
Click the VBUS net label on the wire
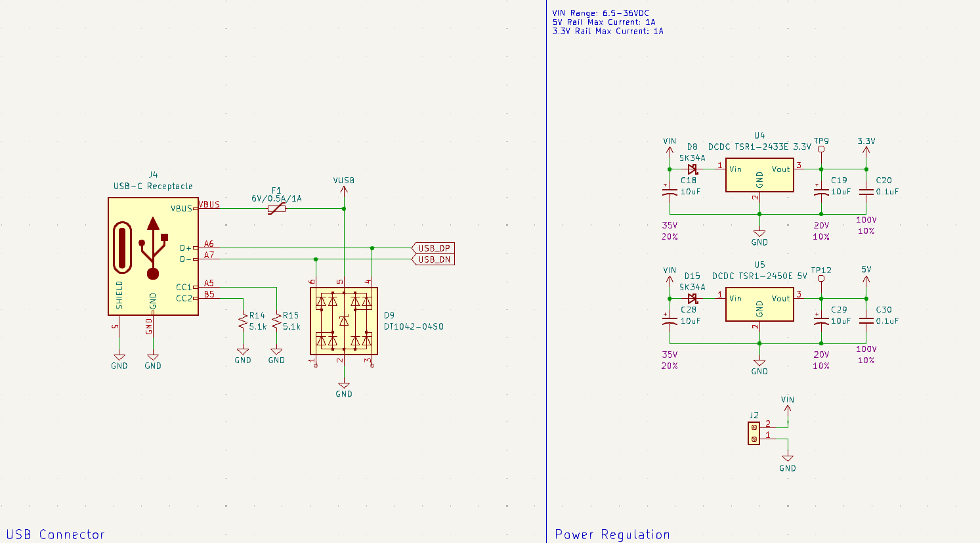click(209, 204)
